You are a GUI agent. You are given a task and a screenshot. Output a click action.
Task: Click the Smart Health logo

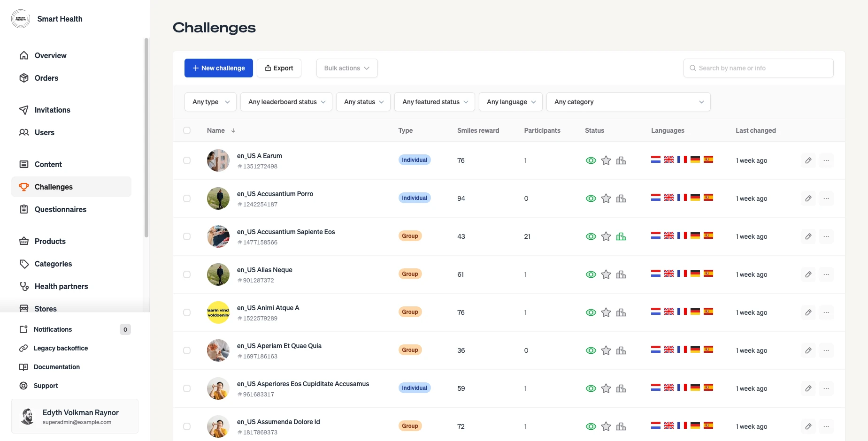(21, 19)
